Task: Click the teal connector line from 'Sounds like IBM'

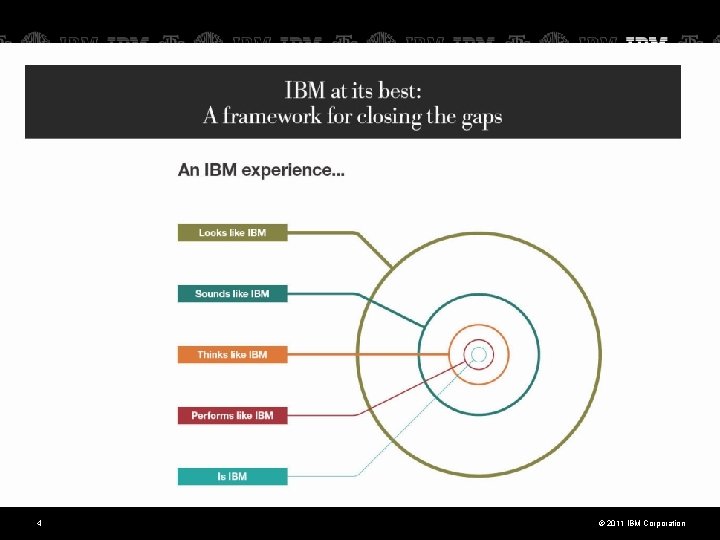Action: click(321, 293)
